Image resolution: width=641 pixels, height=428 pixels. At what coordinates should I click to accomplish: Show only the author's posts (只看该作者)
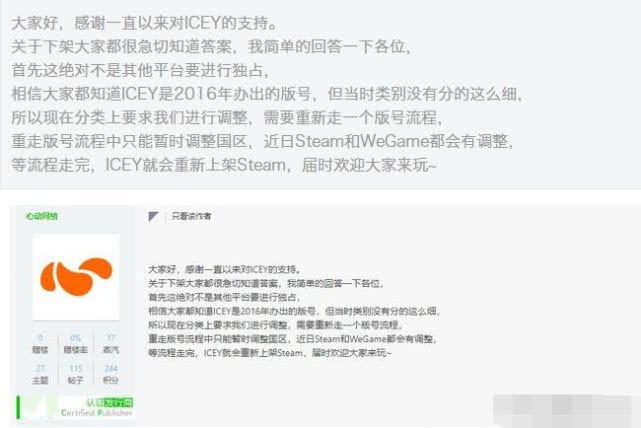pyautogui.click(x=191, y=216)
